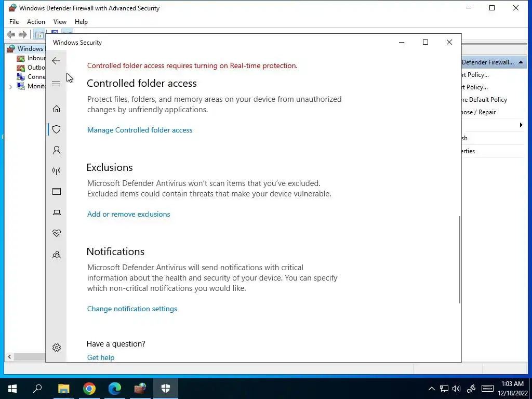Click the red Real-time protection warning text
Screen dimensions: 532x399
(192, 65)
